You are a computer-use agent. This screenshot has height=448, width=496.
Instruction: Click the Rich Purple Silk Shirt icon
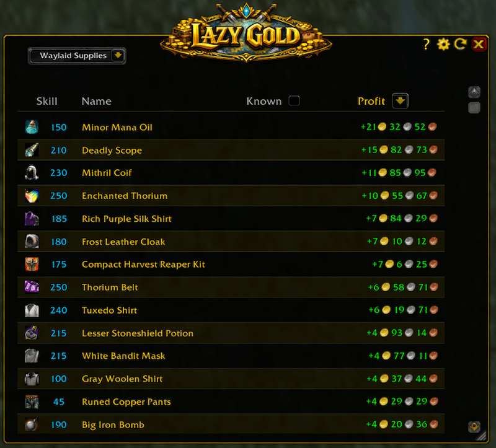coord(32,219)
